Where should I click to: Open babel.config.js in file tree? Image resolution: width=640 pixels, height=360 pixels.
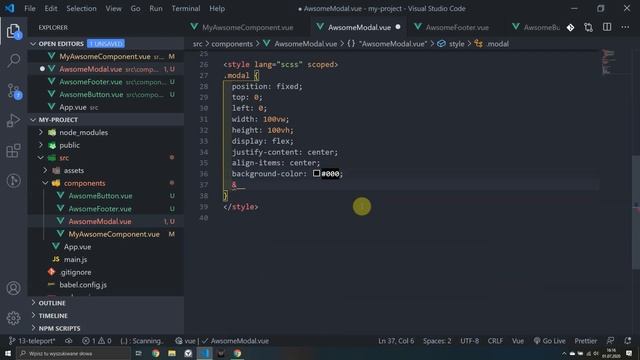[83, 284]
